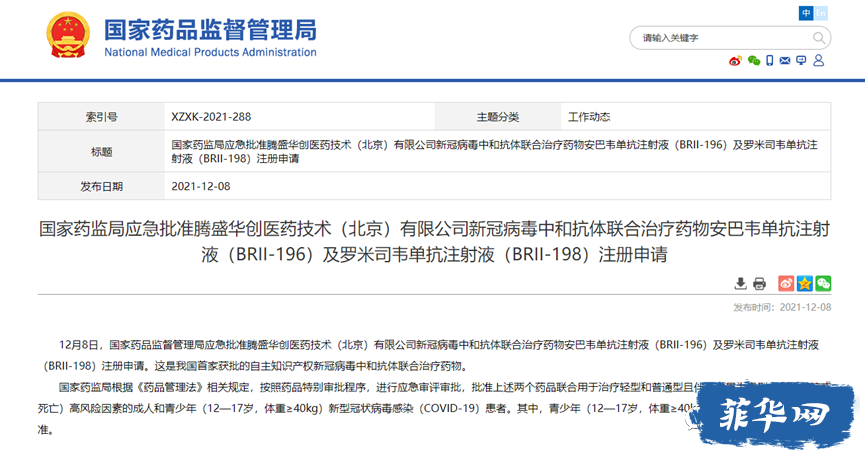865x461 pixels.
Task: Click the email envelope icon
Action: (784, 61)
